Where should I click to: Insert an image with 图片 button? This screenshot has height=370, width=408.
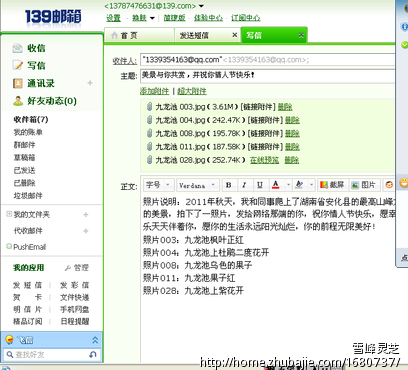coord(364,185)
